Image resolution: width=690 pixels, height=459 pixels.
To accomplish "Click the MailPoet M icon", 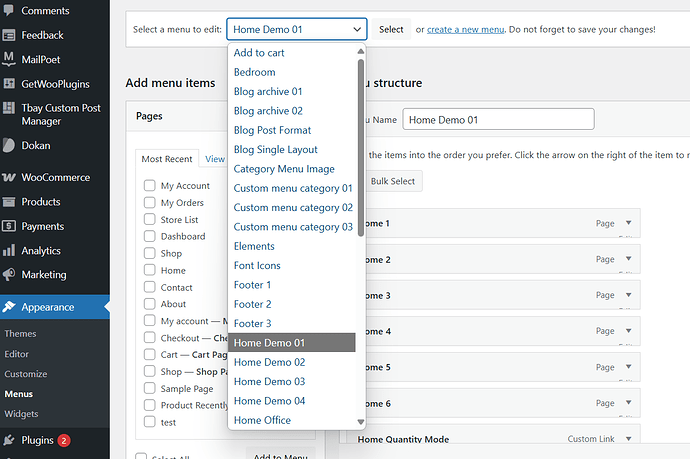I will [x=9, y=59].
